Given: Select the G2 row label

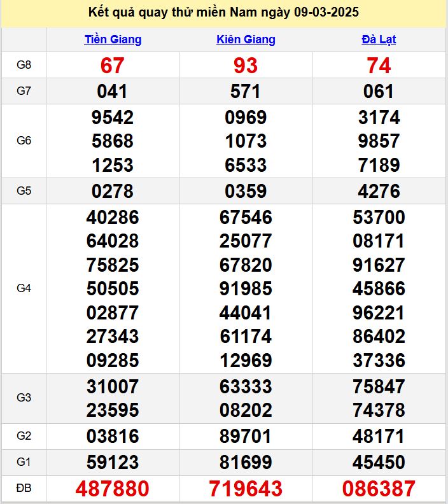Looking at the screenshot, I should 24,436.
